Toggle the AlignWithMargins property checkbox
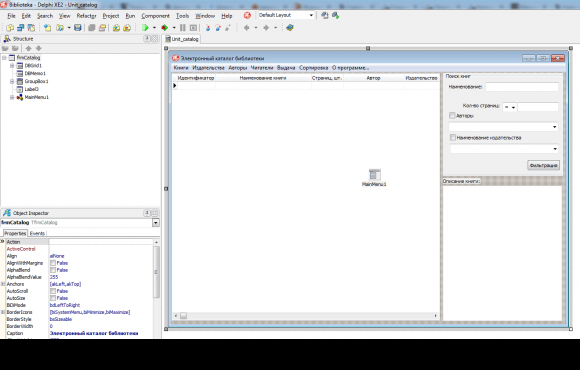 pyautogui.click(x=53, y=263)
